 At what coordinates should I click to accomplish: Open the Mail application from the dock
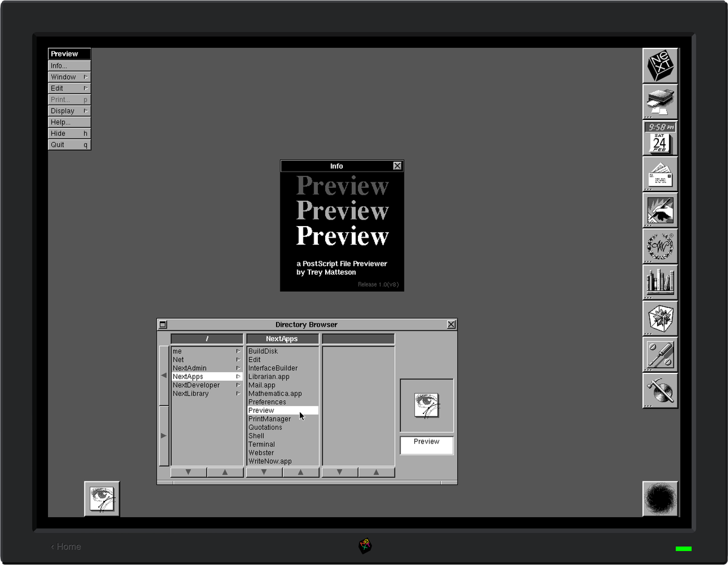[660, 173]
